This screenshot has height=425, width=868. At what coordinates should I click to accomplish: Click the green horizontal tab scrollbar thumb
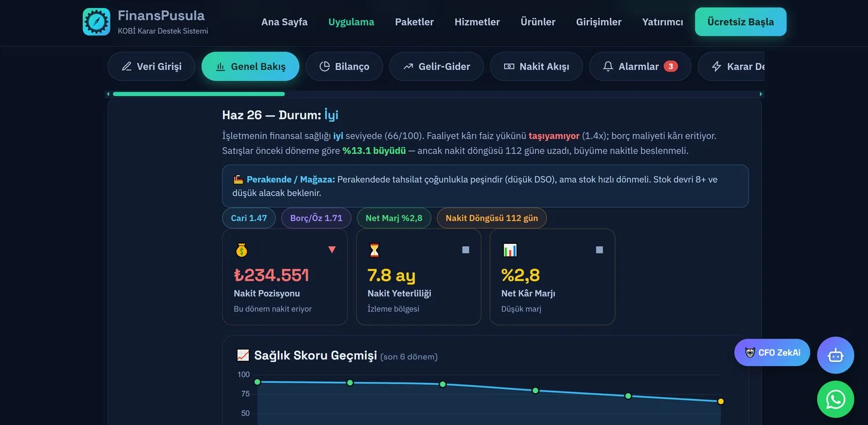click(x=198, y=94)
